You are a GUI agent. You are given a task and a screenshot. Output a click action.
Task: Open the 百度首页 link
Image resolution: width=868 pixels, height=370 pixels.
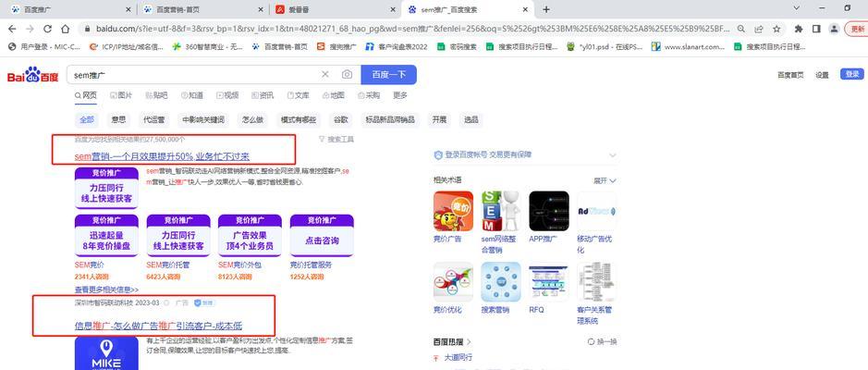click(x=790, y=75)
